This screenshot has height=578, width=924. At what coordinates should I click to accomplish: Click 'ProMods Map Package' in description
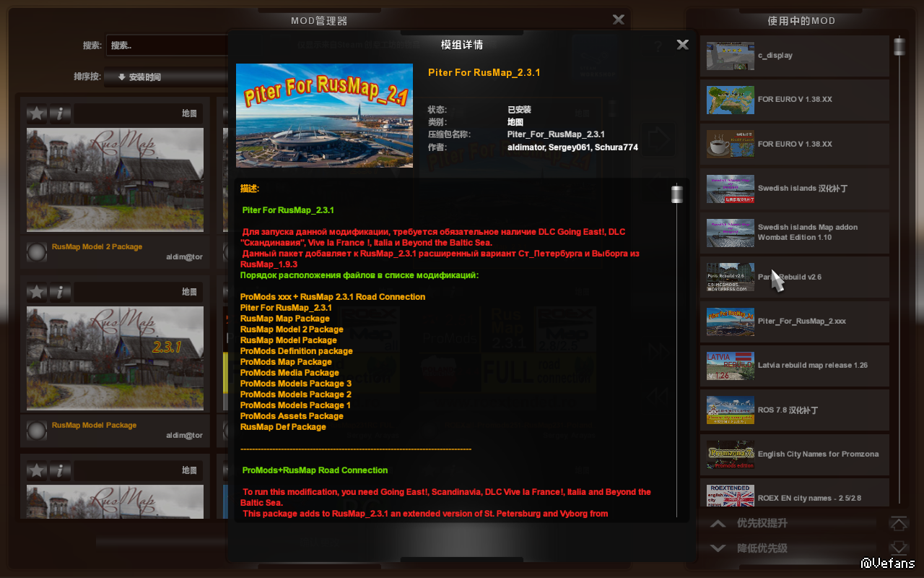pos(286,362)
